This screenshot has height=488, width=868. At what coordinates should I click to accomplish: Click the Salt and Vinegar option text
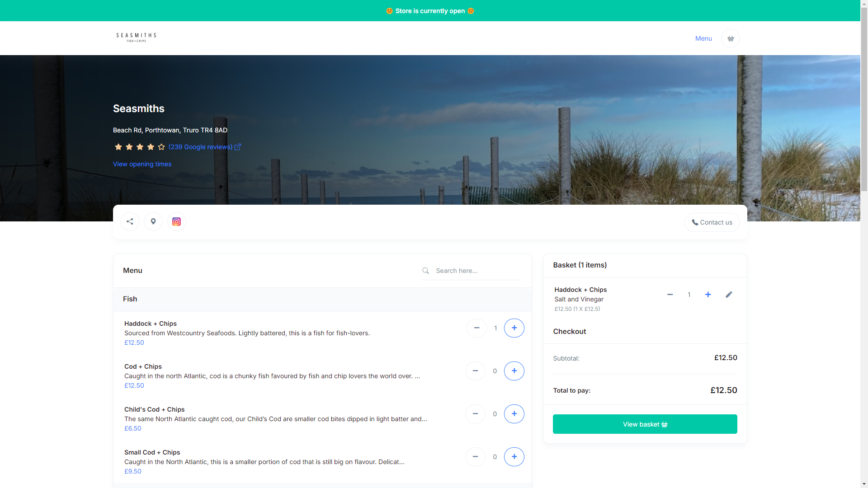[x=579, y=299]
